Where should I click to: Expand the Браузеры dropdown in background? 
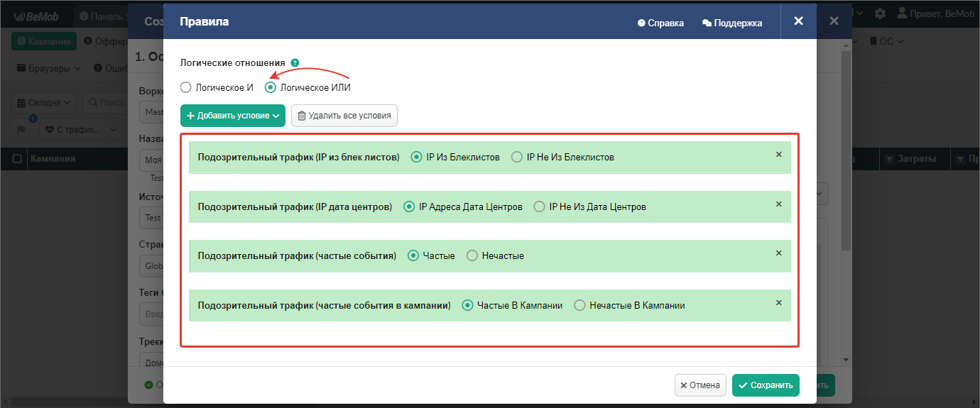tap(49, 68)
